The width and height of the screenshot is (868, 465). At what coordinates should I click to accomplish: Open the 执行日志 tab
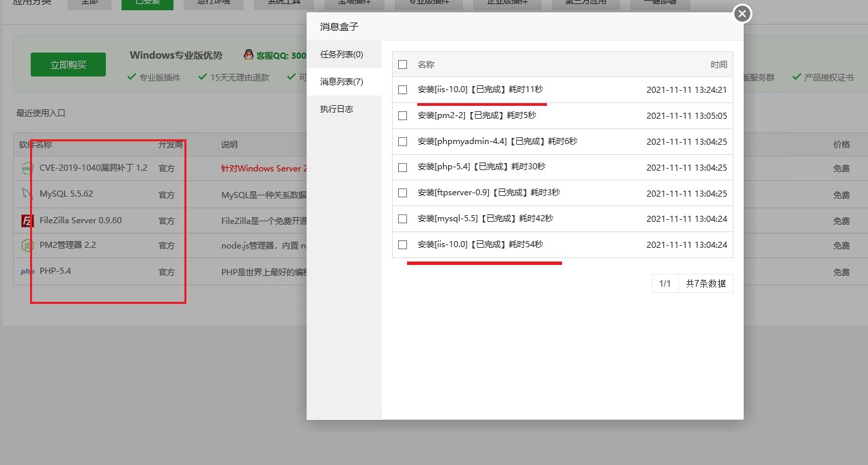point(344,109)
